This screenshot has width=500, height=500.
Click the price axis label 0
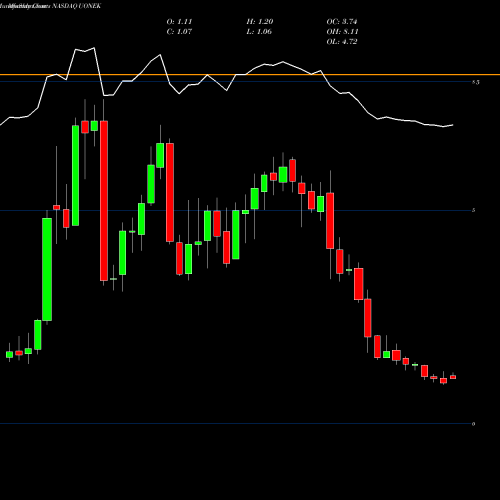473,424
